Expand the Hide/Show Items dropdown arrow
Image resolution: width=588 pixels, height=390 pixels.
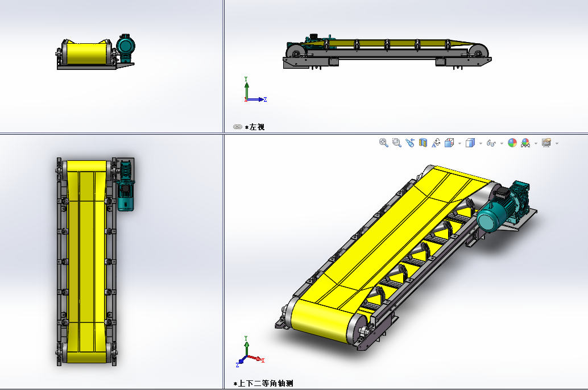coord(502,143)
